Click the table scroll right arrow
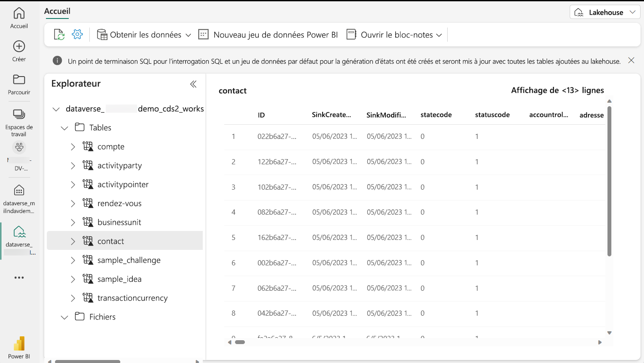This screenshot has width=644, height=363. click(600, 342)
